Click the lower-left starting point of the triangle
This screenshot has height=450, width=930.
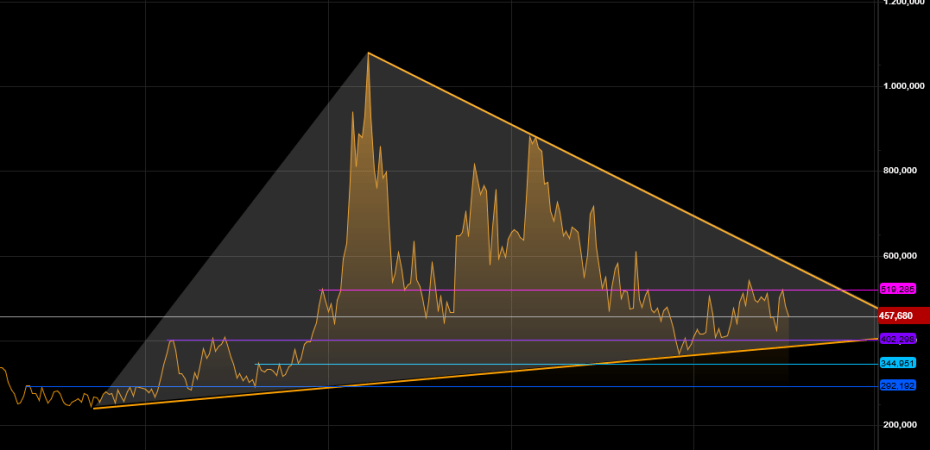pos(93,408)
